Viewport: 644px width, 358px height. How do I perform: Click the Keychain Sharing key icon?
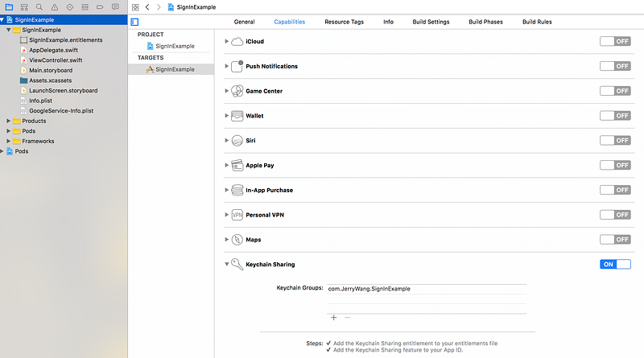coord(237,264)
